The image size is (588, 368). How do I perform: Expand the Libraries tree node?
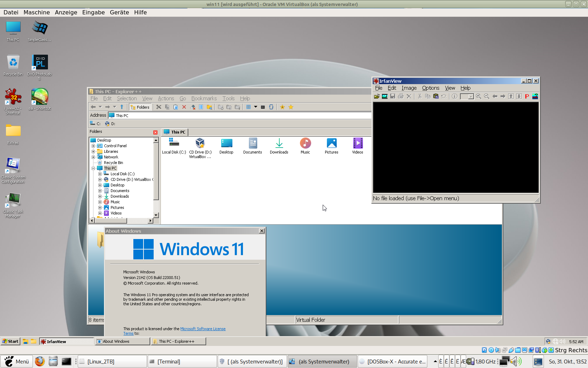coord(93,151)
